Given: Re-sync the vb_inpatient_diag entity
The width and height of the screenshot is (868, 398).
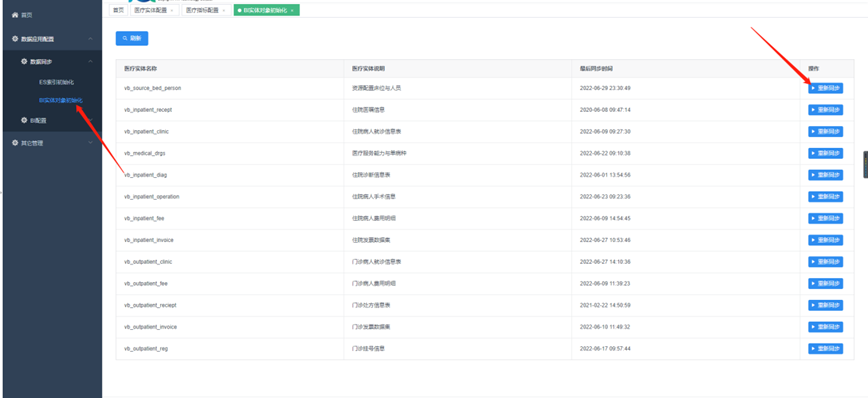Looking at the screenshot, I should (825, 175).
